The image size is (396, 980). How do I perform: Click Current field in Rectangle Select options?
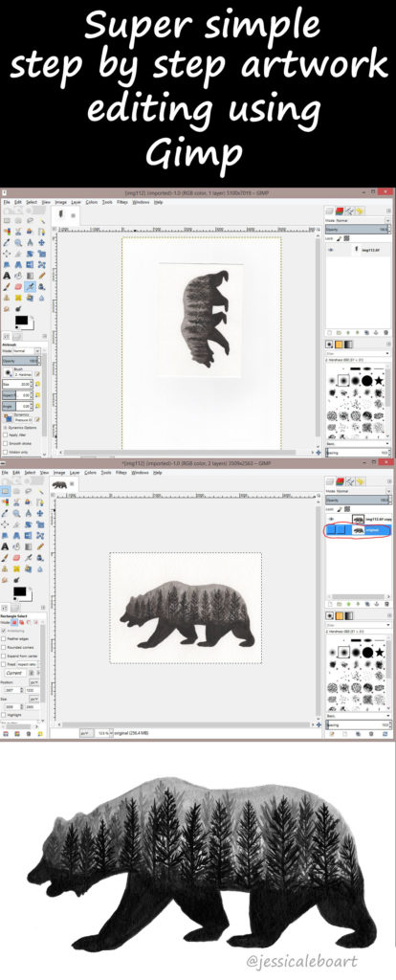point(15,673)
